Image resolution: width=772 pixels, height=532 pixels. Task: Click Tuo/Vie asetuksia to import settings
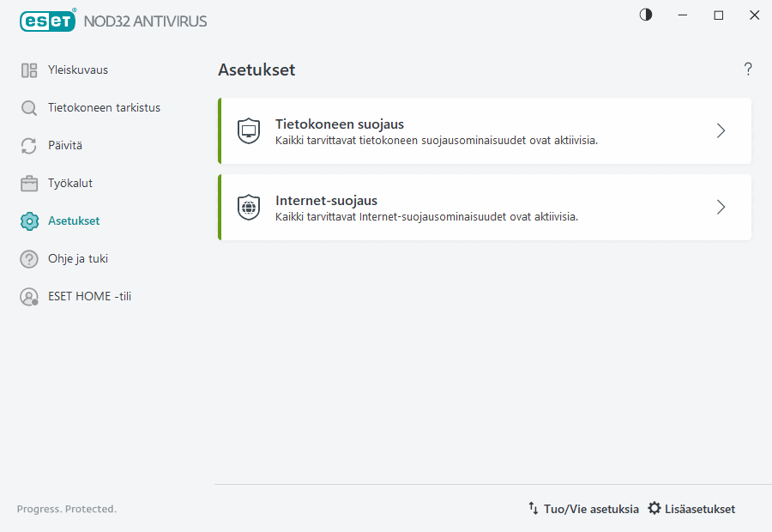590,508
